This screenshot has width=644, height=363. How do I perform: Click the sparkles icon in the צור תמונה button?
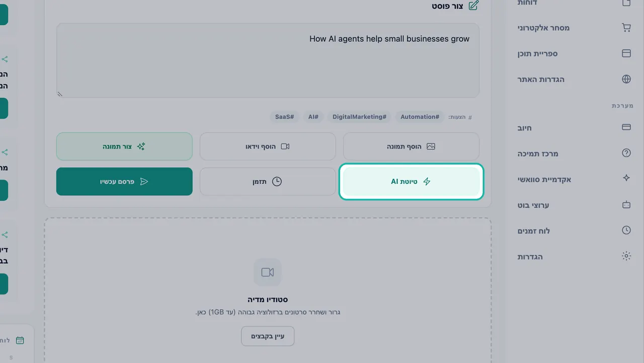pos(141,147)
